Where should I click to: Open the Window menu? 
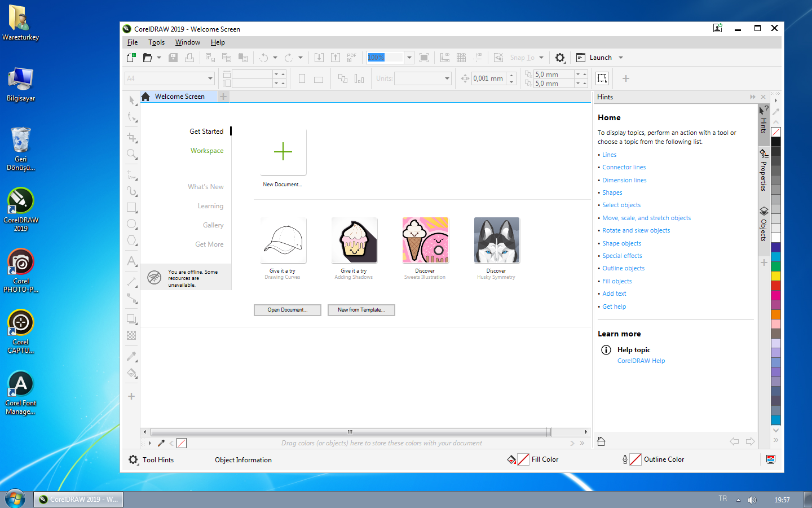click(188, 42)
